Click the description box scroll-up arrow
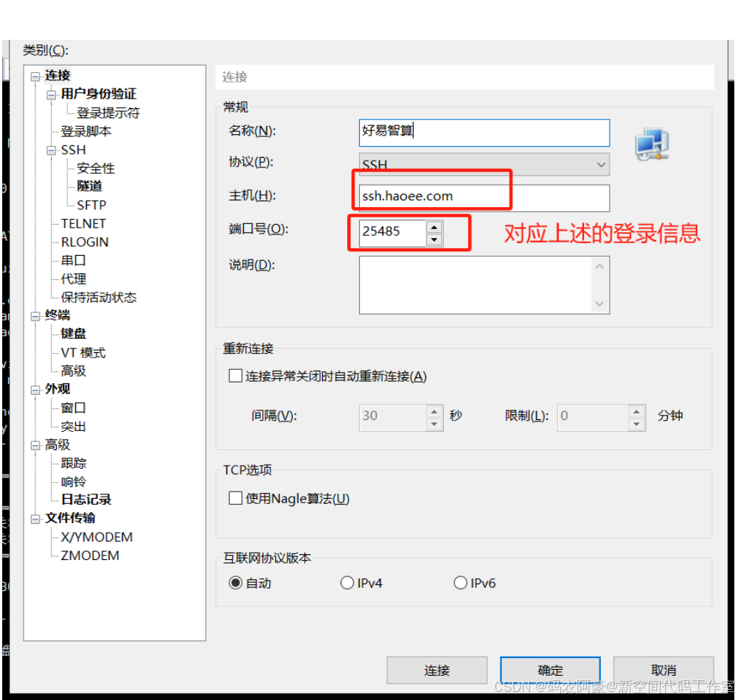 [x=599, y=267]
